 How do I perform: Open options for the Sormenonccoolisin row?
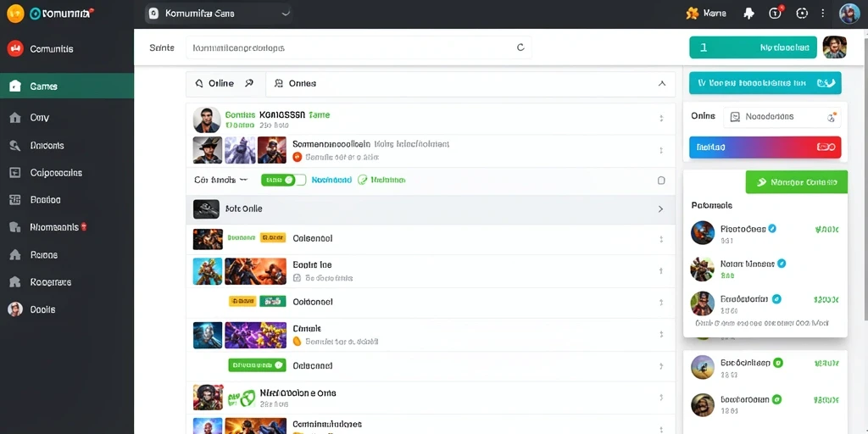[661, 151]
